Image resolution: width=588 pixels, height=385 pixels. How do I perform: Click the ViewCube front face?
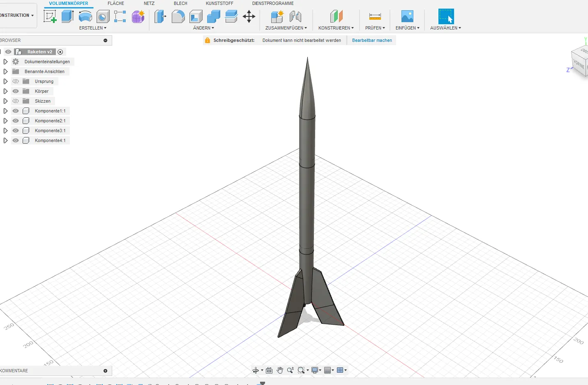point(579,64)
